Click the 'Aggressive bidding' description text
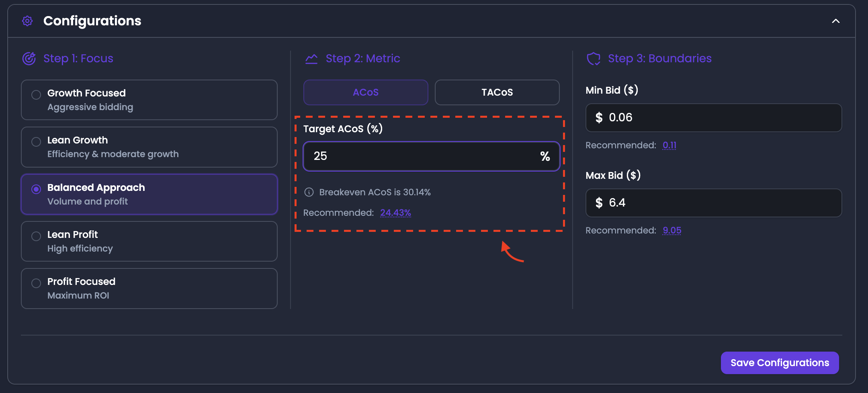Screen dimensions: 868x393 [x=90, y=107]
